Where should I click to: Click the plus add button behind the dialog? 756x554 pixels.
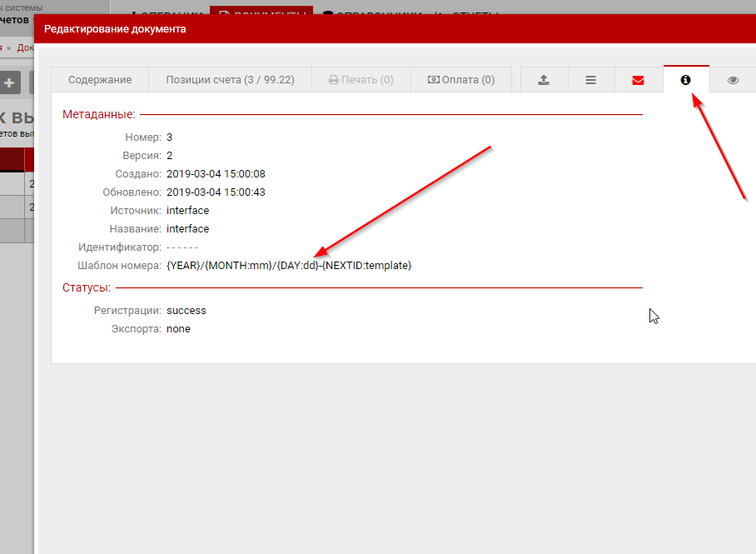coord(10,83)
